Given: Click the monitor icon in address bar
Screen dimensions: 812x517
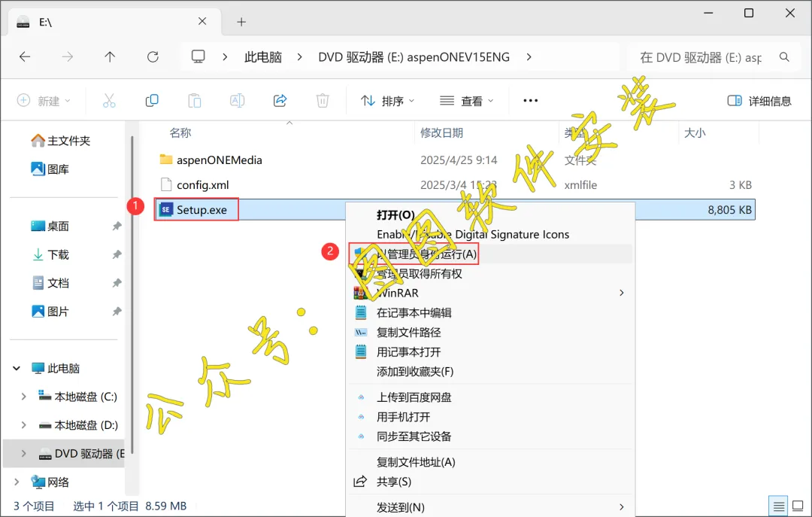Looking at the screenshot, I should point(198,56).
